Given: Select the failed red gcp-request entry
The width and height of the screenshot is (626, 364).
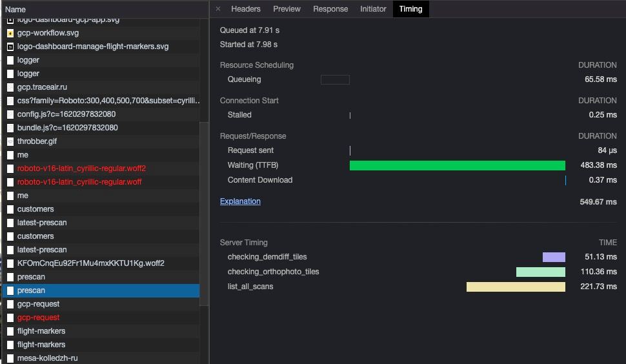Looking at the screenshot, I should point(101,318).
